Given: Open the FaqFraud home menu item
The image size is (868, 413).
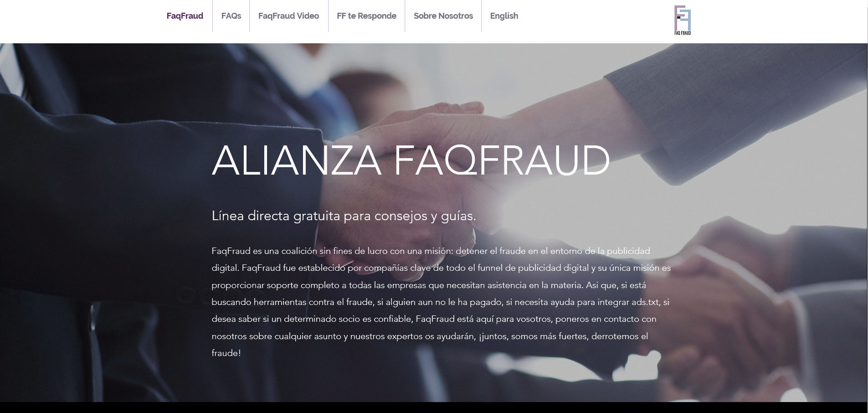Looking at the screenshot, I should point(185,16).
